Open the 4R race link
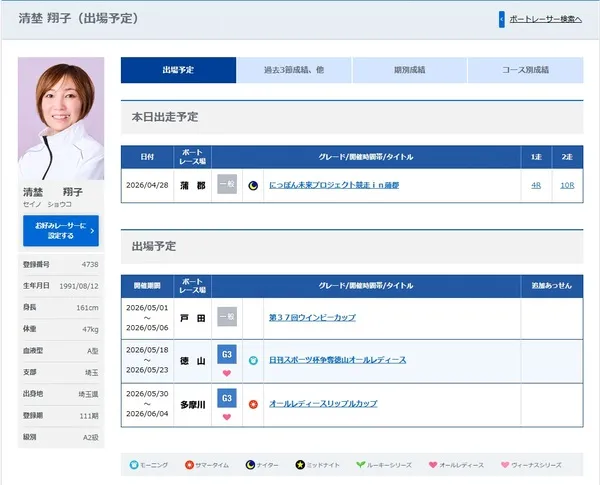The image size is (600, 485). click(x=536, y=185)
